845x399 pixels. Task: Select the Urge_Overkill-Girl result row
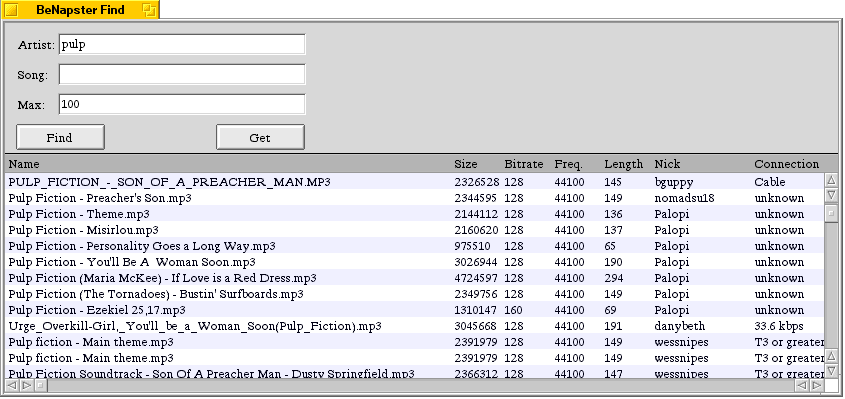414,326
